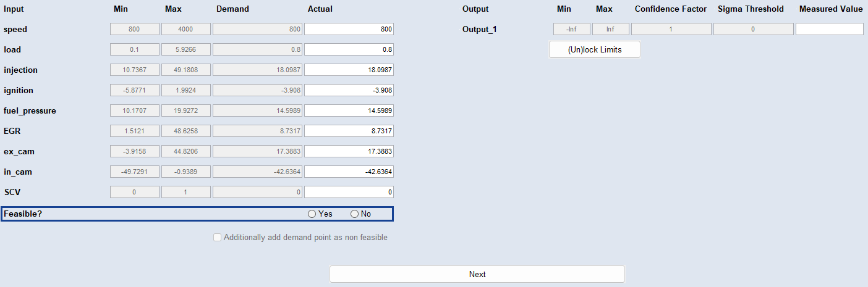Click the fuel_pressure Actual value field
Image resolution: width=868 pixels, height=287 pixels.
[x=349, y=110]
